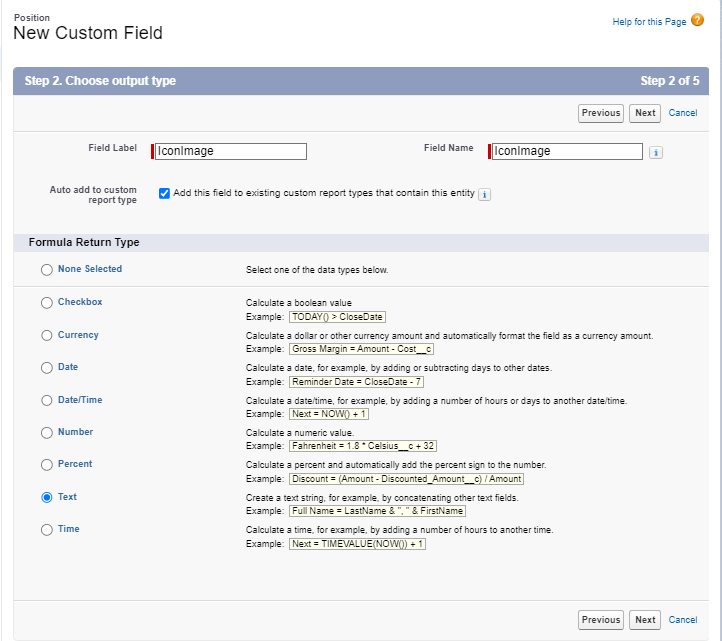
Task: Choose the Number return type radio button
Action: point(47,433)
